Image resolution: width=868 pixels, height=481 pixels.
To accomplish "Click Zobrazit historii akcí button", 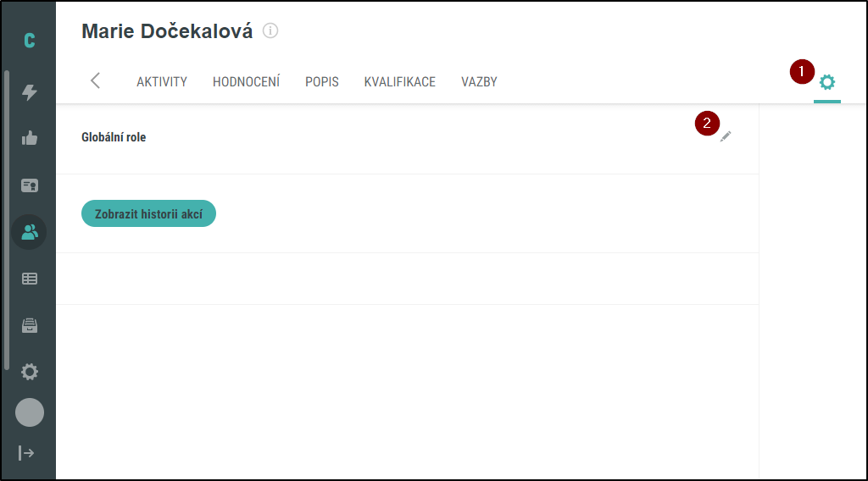I will click(148, 213).
